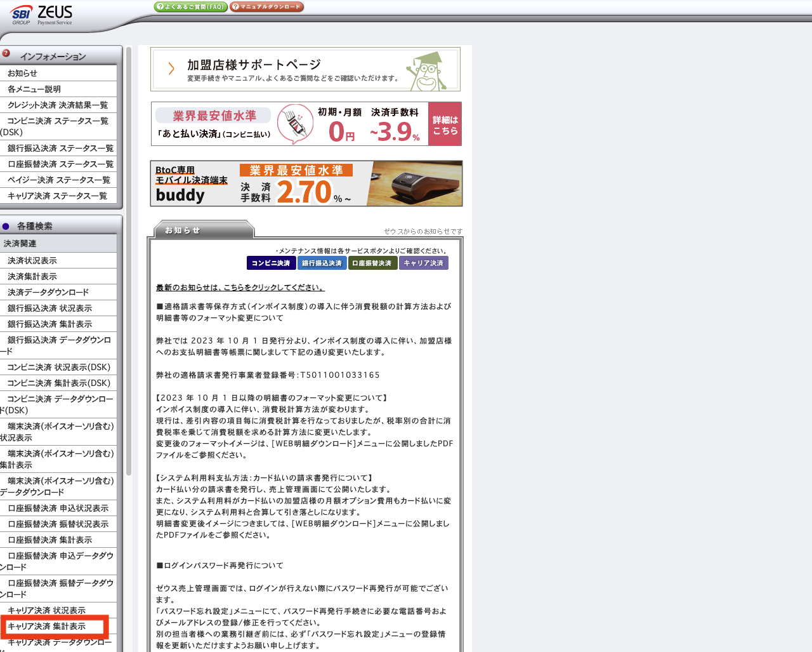Open コンビニ決済 データダウンロード(DSK)
This screenshot has height=652, width=812.
(58, 404)
